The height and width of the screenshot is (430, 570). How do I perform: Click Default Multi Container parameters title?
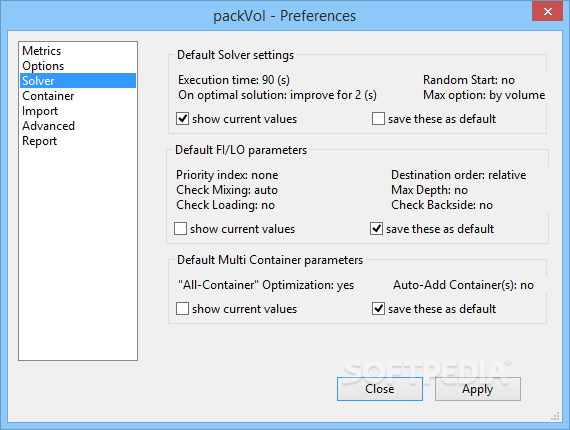pos(270,260)
